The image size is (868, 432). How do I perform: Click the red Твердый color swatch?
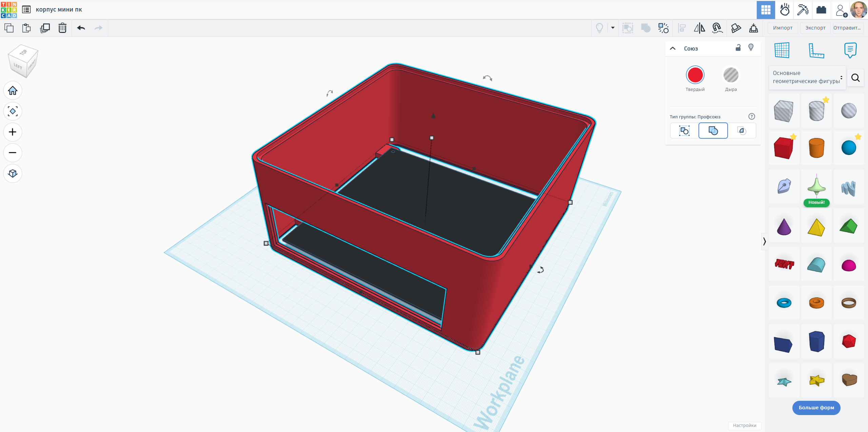coord(695,75)
